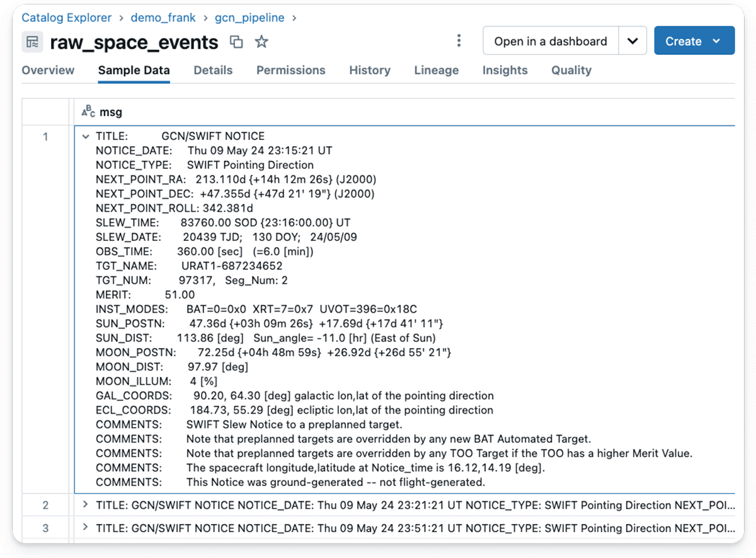Open the kebab more-options menu
The height and width of the screenshot is (558, 756).
[x=459, y=42]
